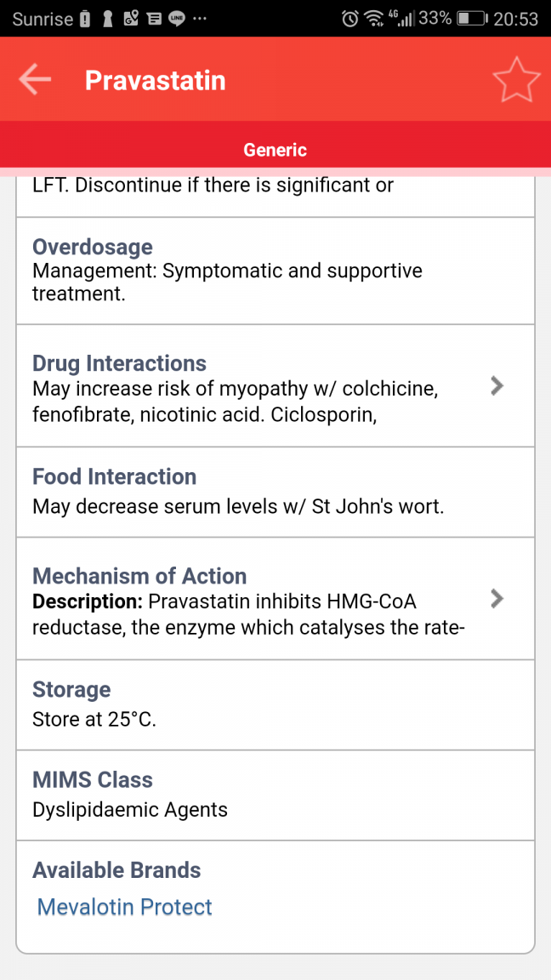Screen dimensions: 551x980
Task: Tap the three-dots overflow notification icon
Action: [x=200, y=20]
